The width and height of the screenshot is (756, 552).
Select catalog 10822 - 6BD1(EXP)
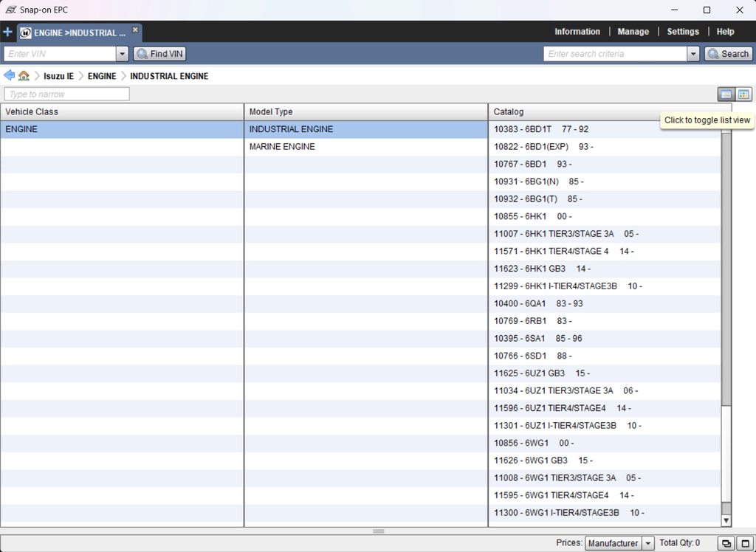(x=605, y=147)
